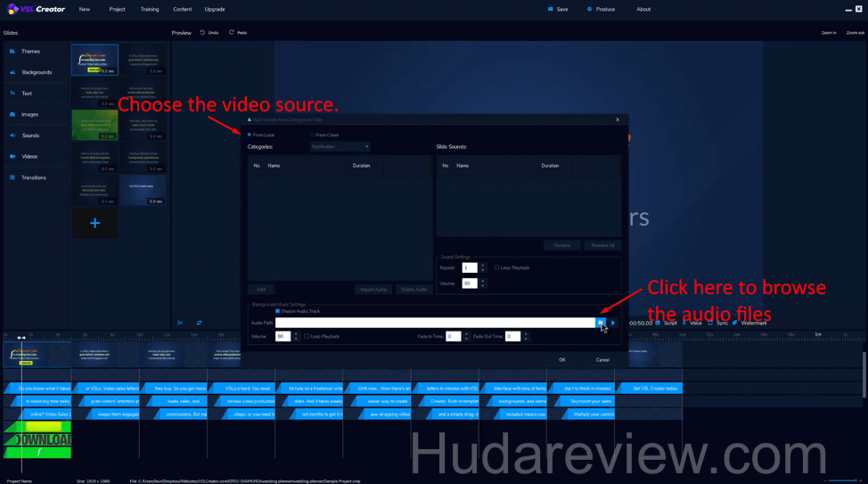Click the Voice microphone icon
This screenshot has height=484, width=868.
coord(684,323)
